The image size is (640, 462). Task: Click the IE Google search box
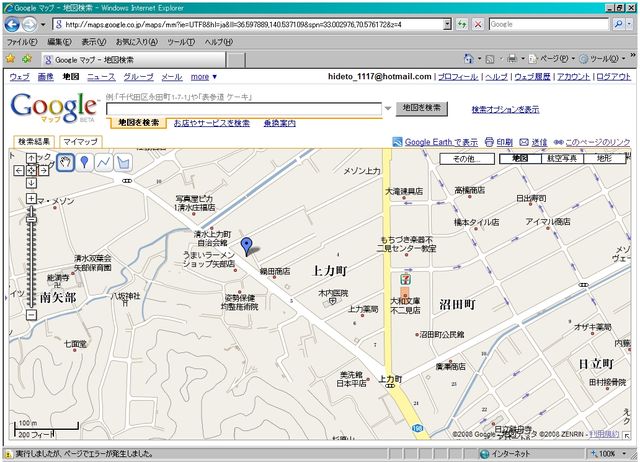549,24
